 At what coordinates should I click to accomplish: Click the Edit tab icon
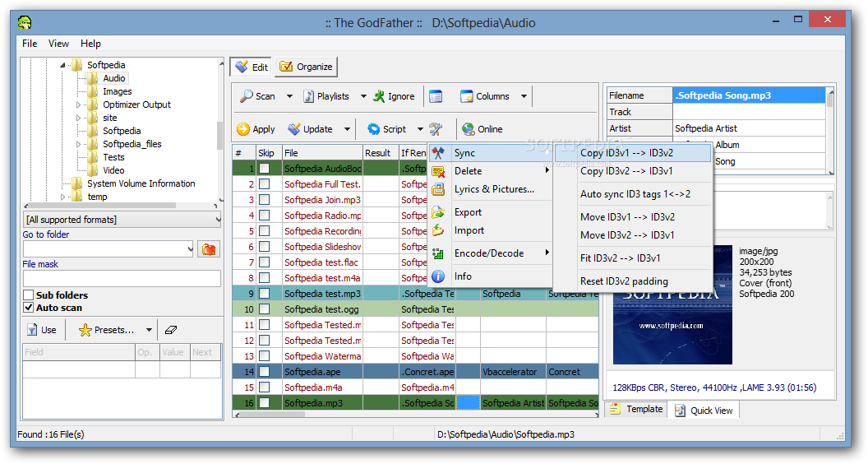242,67
